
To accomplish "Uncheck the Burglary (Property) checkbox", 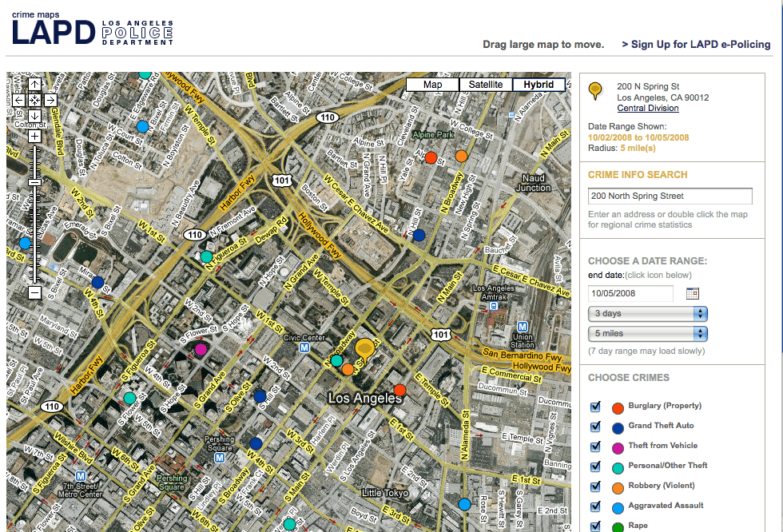I will tap(595, 407).
